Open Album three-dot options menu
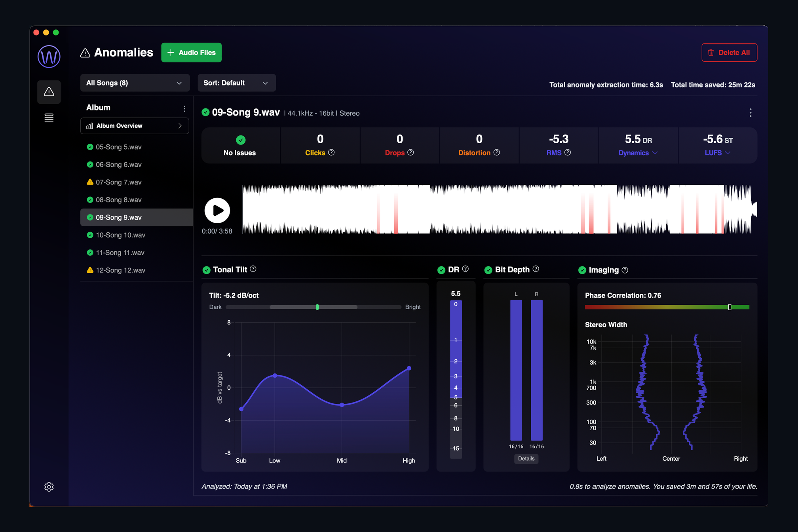798x532 pixels. (x=184, y=108)
